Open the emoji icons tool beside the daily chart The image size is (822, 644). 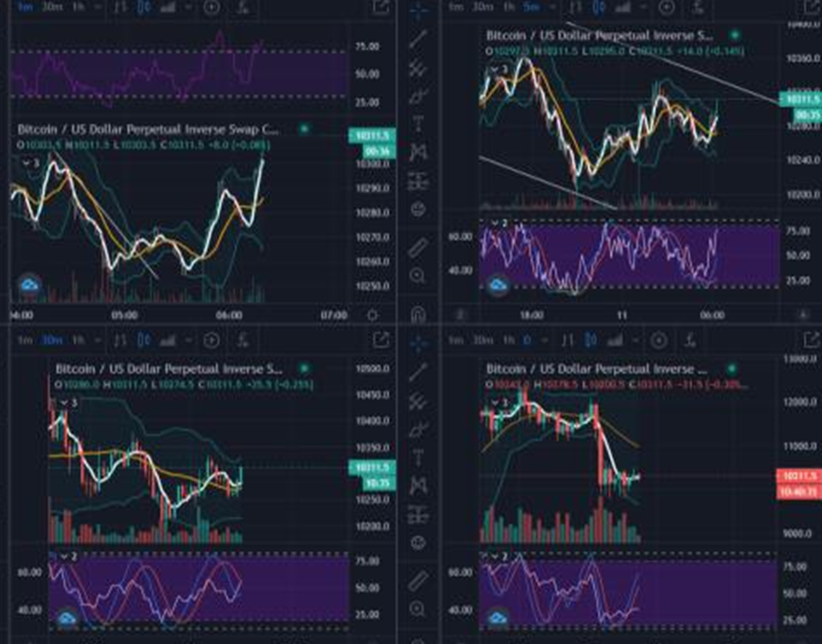[418, 542]
